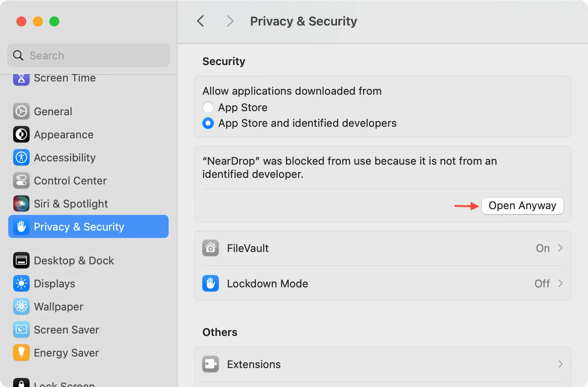Click the Lockdown Mode Off status
Viewport: 588px width, 387px height.
[x=542, y=284]
